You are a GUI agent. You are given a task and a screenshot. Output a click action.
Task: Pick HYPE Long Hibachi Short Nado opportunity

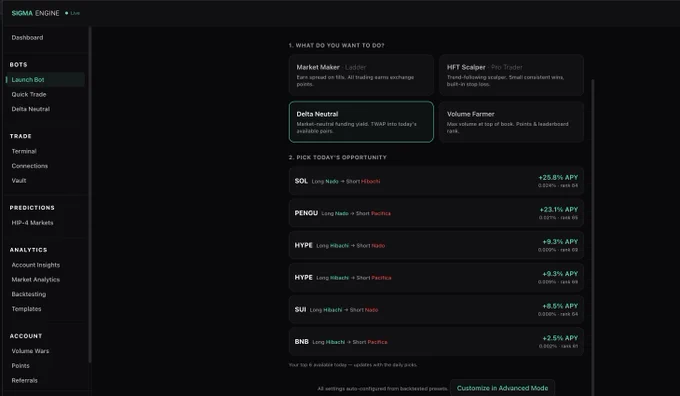pos(436,245)
